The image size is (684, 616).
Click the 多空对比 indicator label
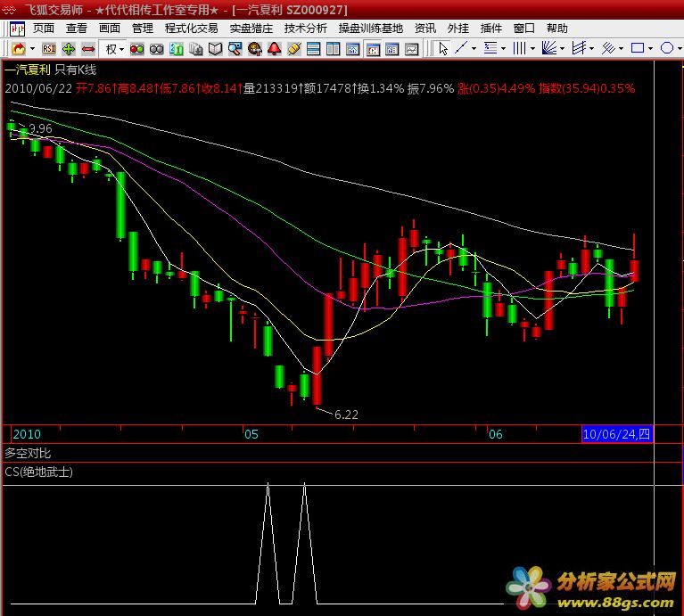pos(28,454)
